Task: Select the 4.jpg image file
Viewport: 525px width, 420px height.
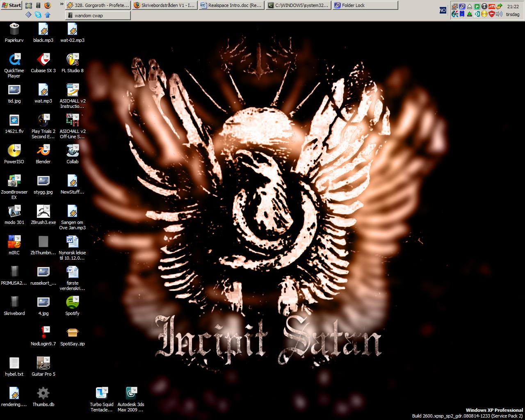Action: (43, 306)
